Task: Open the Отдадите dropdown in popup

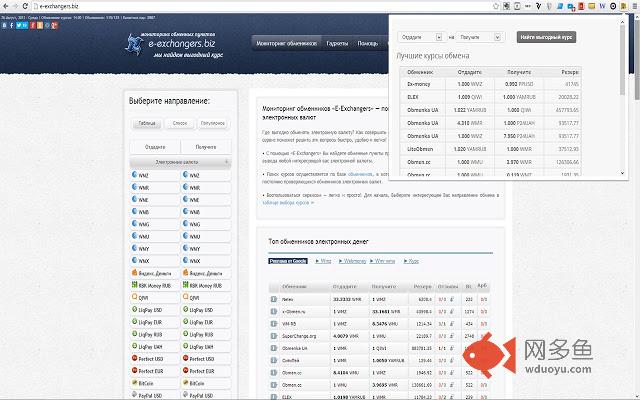Action: 421,37
